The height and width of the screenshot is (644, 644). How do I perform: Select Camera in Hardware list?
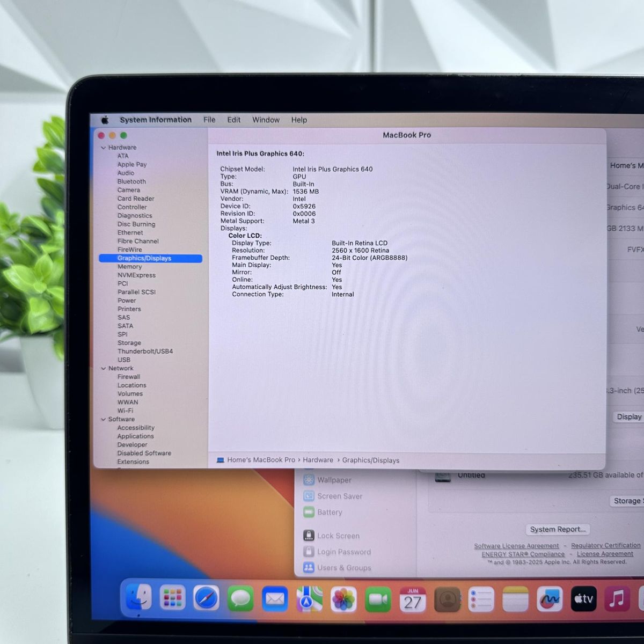coord(129,190)
